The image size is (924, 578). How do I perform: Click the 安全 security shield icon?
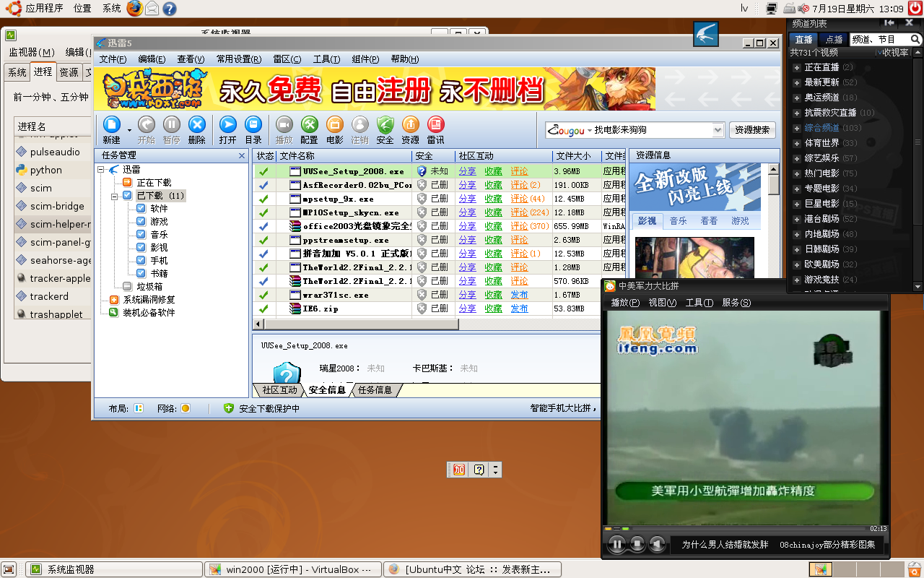click(385, 124)
